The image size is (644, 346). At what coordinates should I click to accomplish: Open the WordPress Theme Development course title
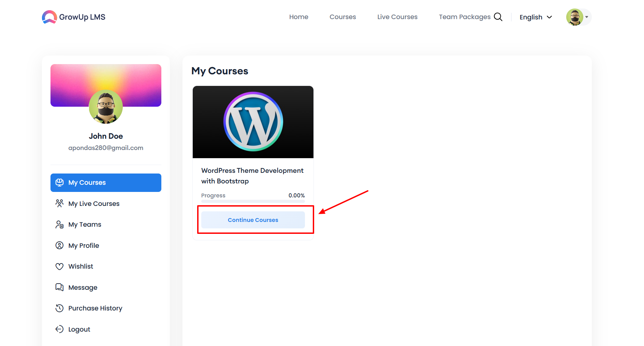(252, 176)
